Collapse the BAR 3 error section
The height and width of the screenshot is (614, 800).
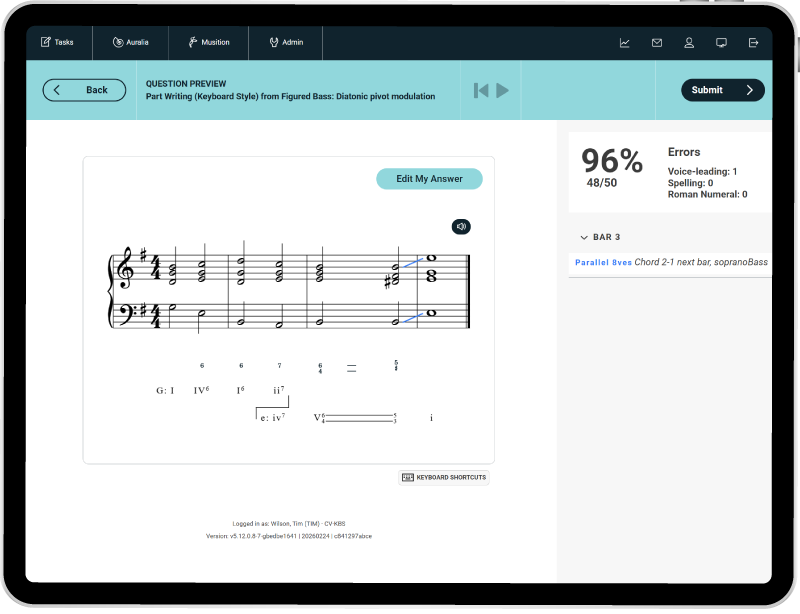pos(584,237)
